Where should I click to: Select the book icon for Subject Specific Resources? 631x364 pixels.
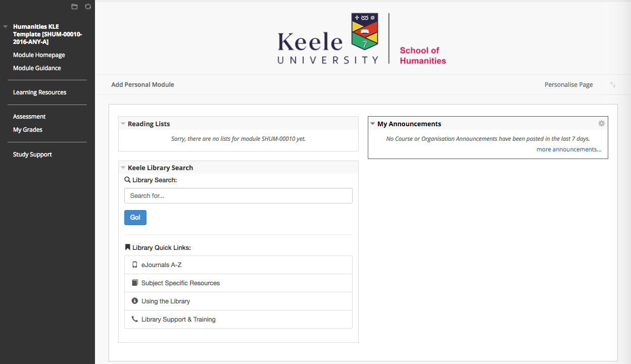(x=134, y=283)
